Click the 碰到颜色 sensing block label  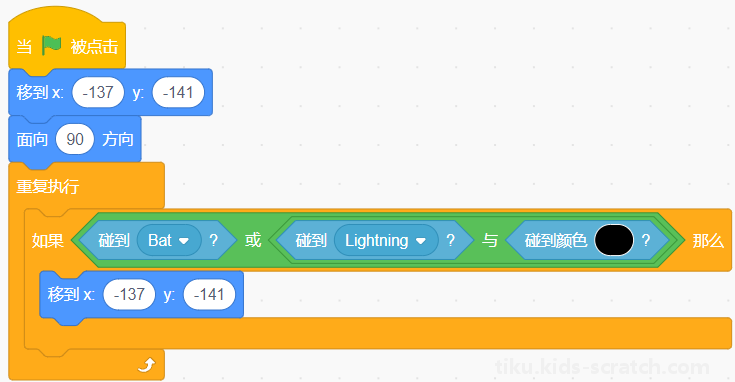point(555,240)
